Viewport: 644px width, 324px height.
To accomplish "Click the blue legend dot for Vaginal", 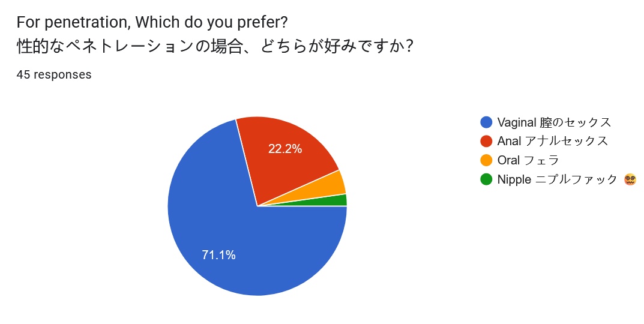I will click(x=486, y=122).
